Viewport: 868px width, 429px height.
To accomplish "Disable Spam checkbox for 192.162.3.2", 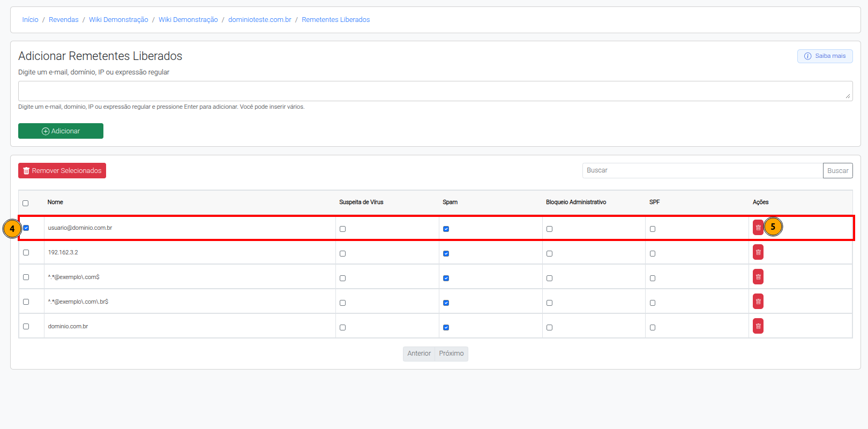I will [x=446, y=253].
